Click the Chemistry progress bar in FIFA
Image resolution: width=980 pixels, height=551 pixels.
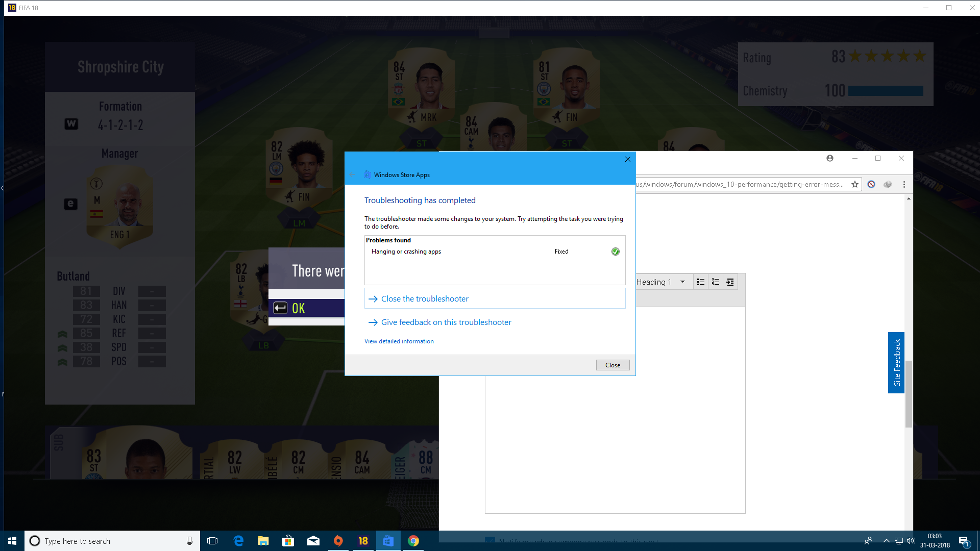point(886,91)
